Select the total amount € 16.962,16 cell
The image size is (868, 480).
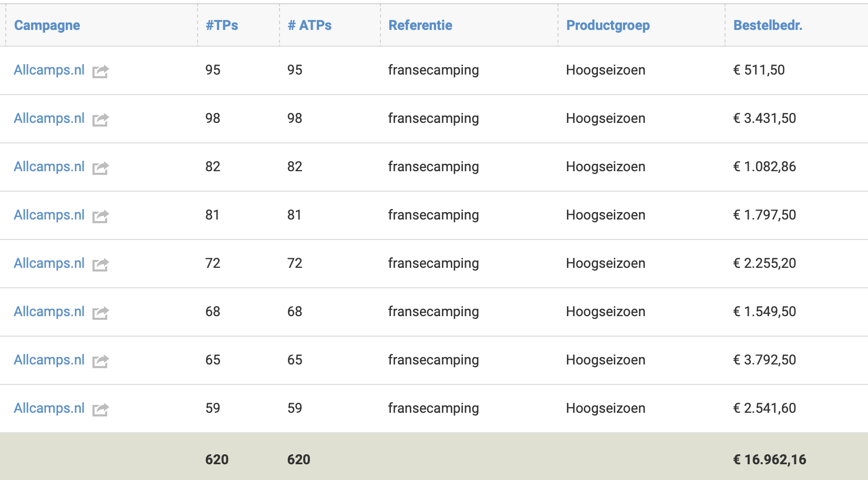[769, 460]
